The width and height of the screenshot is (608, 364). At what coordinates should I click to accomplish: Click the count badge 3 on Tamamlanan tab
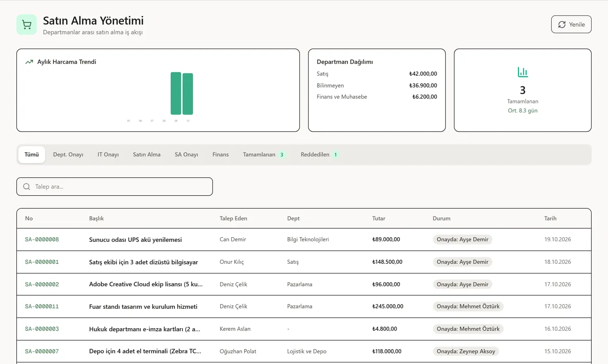pos(282,154)
